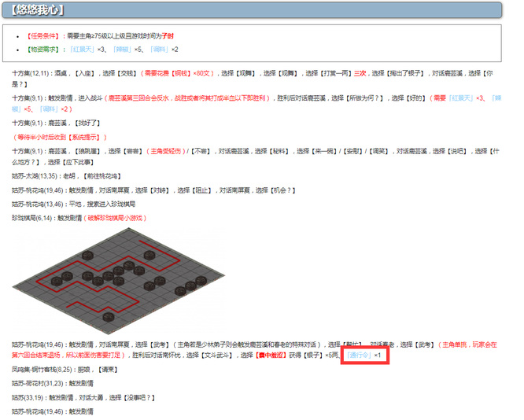This screenshot has height=420, width=524.
Task: Click the red 主角受轻伤 warning text
Action: point(166,149)
